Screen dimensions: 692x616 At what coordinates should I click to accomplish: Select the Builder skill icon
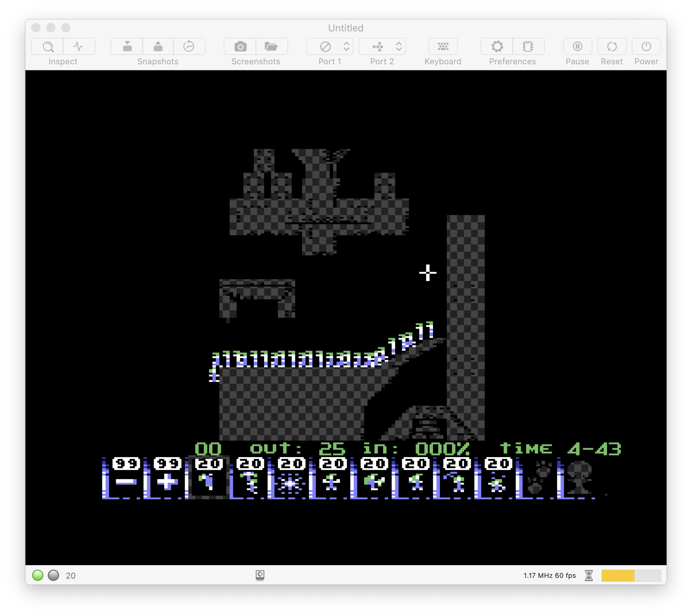[x=373, y=478]
